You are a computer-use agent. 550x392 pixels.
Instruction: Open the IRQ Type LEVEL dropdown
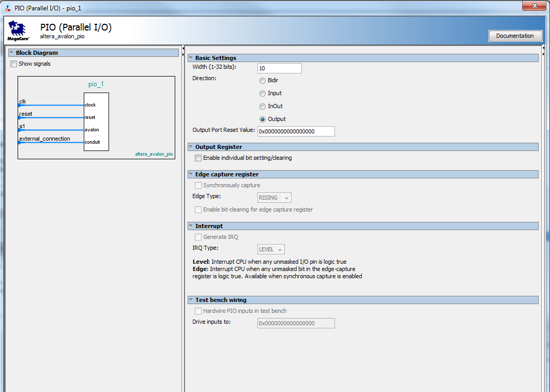click(x=271, y=249)
